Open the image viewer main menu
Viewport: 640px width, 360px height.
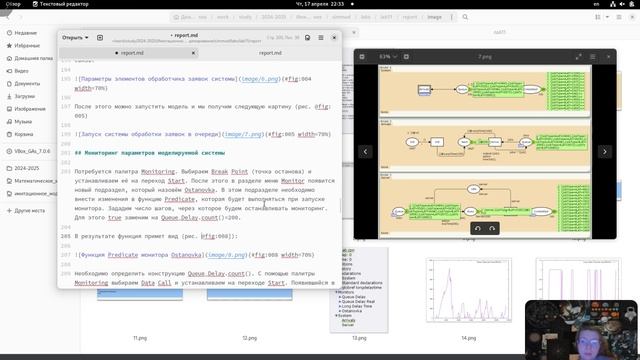593,57
